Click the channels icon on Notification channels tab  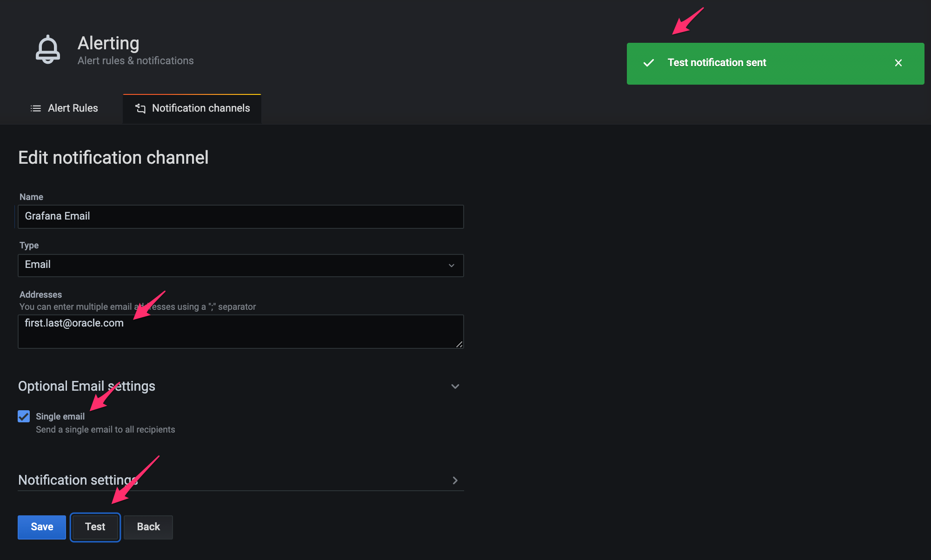click(x=140, y=108)
